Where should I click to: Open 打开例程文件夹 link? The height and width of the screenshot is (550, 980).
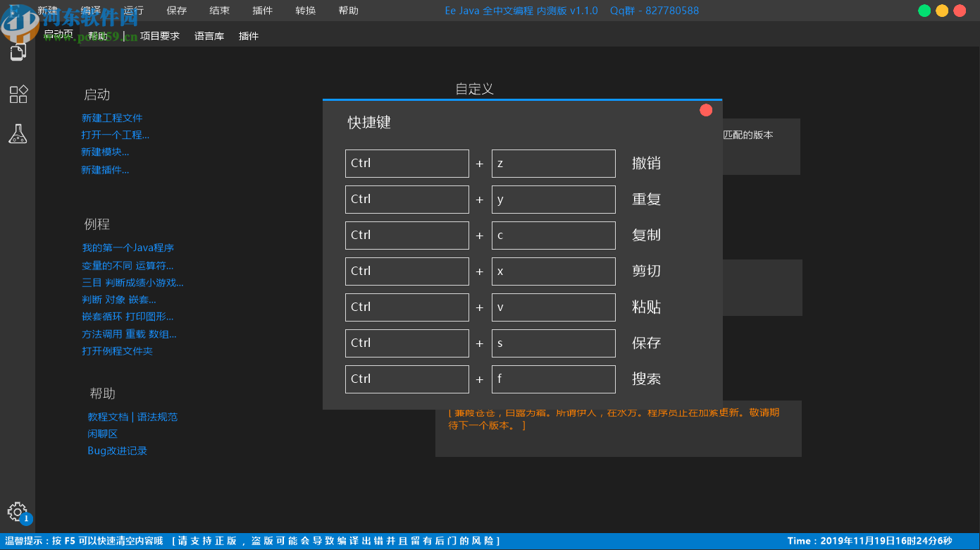pos(118,350)
